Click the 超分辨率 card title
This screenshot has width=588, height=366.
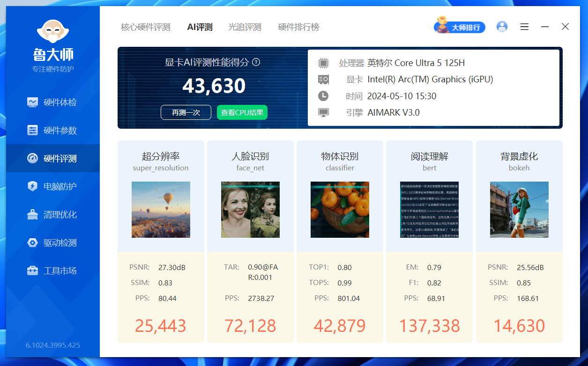click(x=161, y=156)
